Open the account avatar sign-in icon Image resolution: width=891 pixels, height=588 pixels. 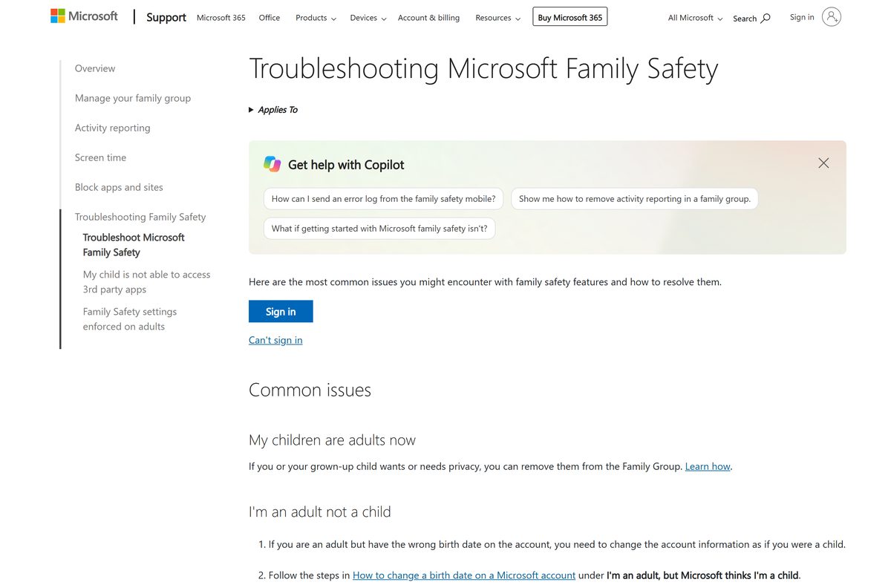(832, 17)
